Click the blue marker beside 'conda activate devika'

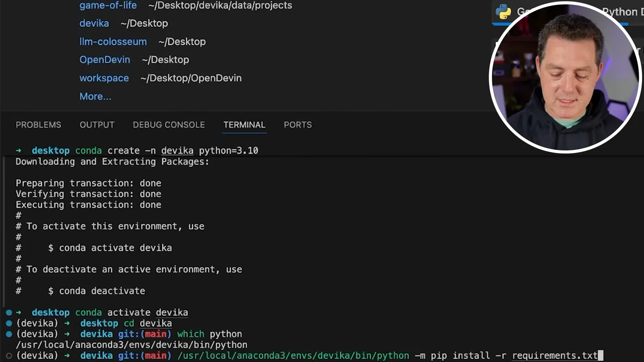point(9,313)
